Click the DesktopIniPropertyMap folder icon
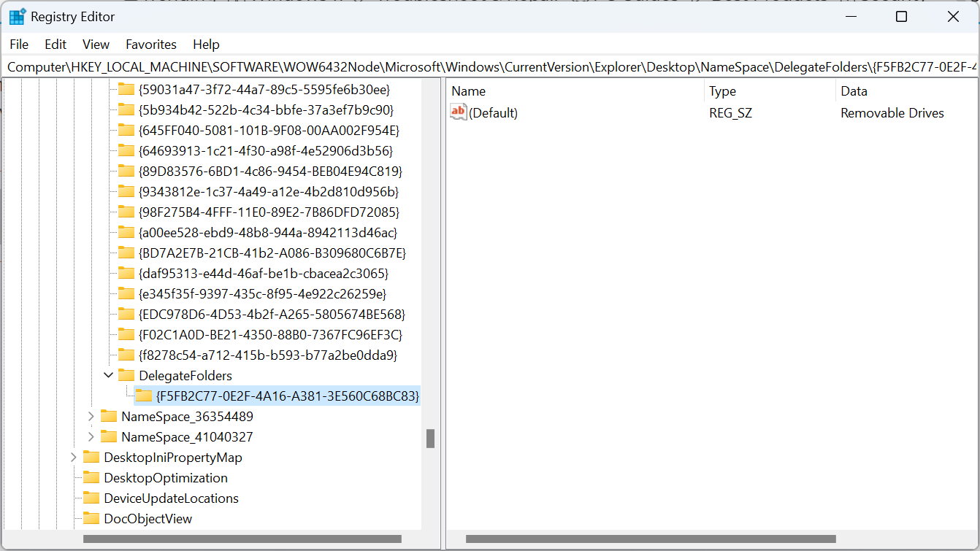 point(91,458)
